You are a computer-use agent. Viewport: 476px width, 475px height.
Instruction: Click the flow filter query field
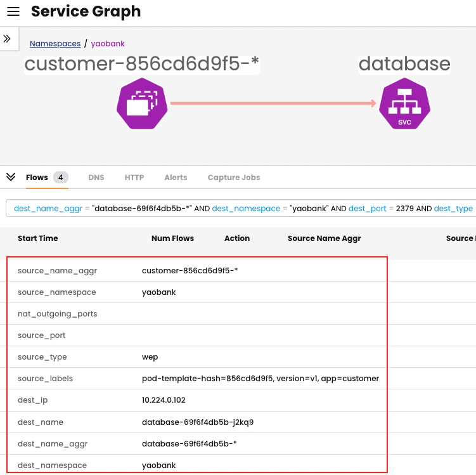(x=241, y=209)
